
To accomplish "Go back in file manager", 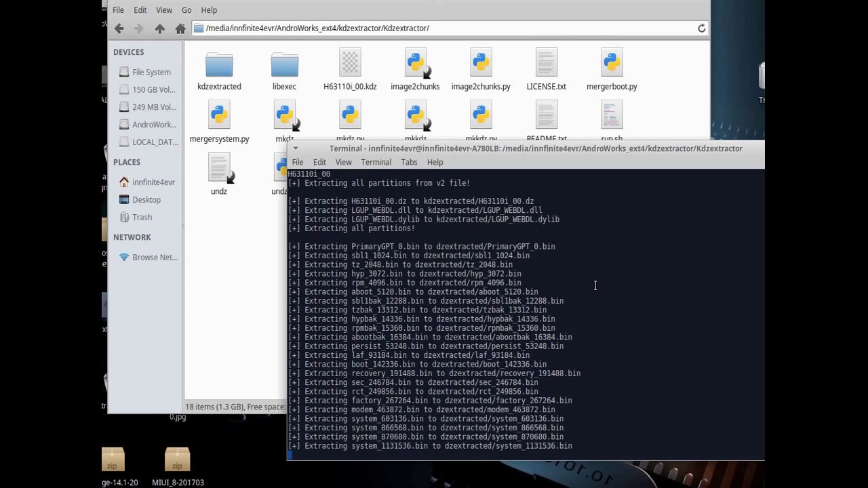I will pyautogui.click(x=119, y=28).
